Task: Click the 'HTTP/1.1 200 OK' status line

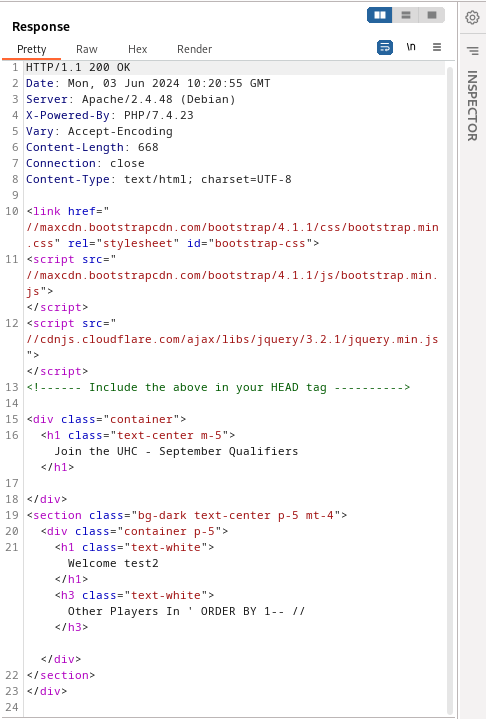Action: [78, 67]
